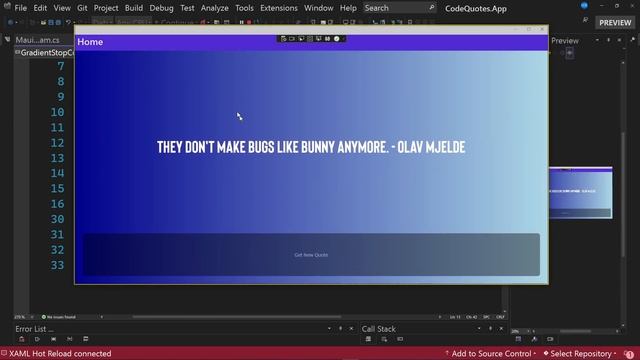Click the Hot Reload checkmark icon

click(x=336, y=39)
